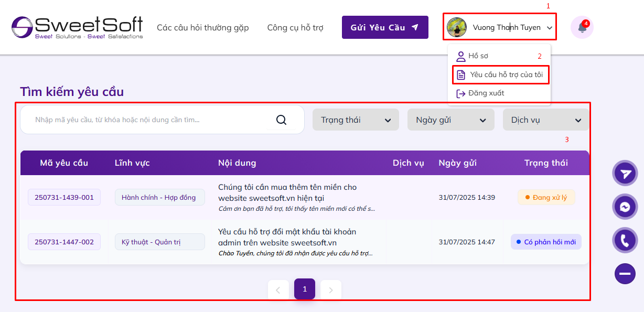Screen dimensions: 644x312
Task: Open request code 250731-1439-001
Action: coord(64,198)
